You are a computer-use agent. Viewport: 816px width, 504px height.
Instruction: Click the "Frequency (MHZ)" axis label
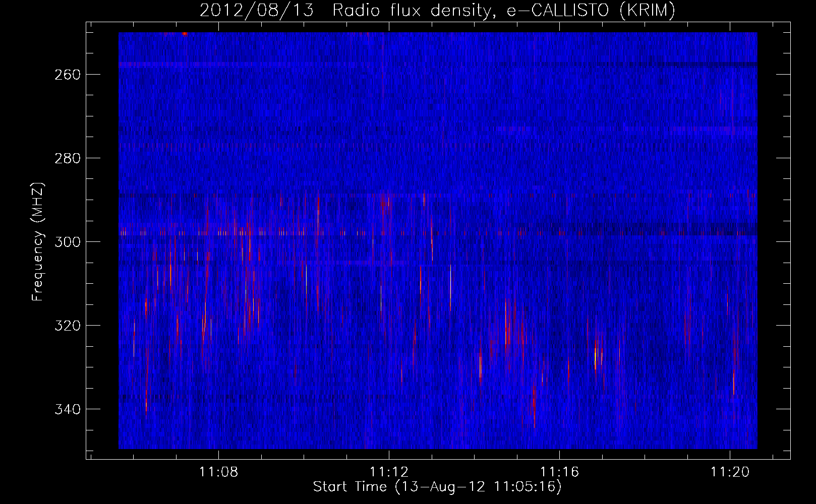pos(38,242)
